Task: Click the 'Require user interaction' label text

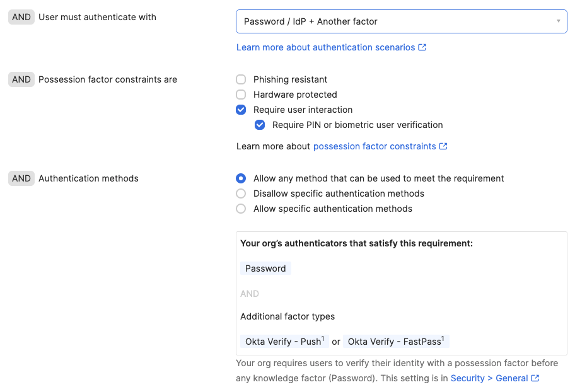Action: 303,110
